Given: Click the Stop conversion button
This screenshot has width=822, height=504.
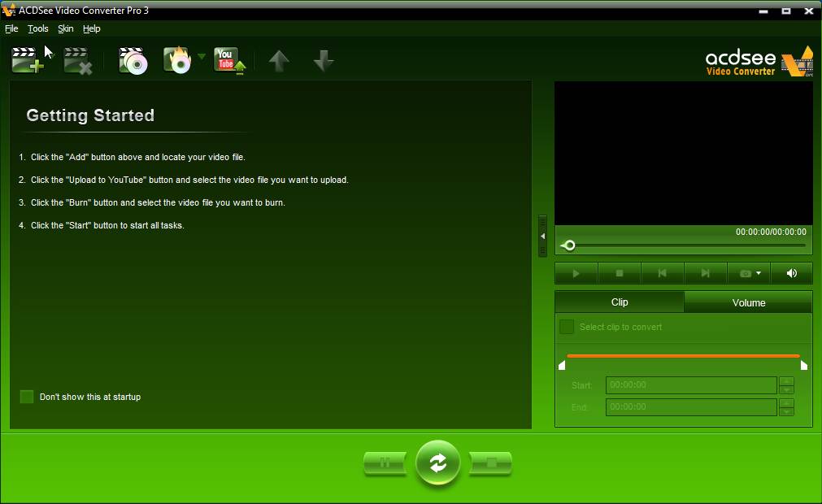Looking at the screenshot, I should click(491, 463).
